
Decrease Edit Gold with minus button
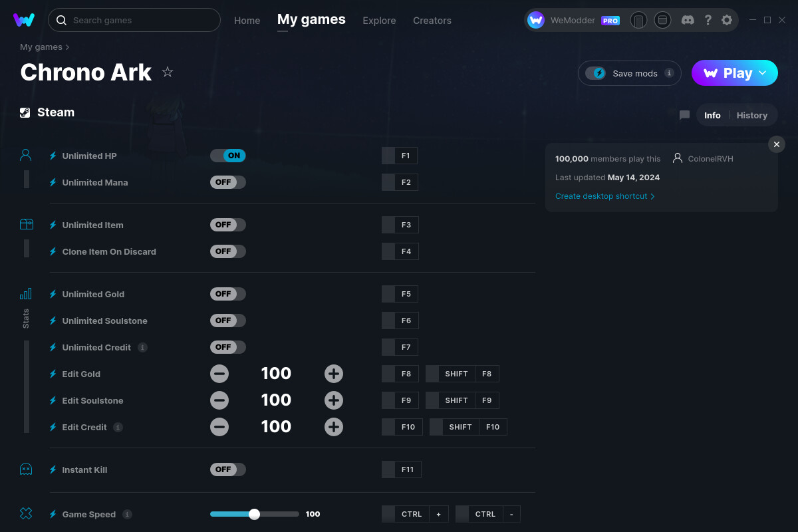(x=219, y=374)
